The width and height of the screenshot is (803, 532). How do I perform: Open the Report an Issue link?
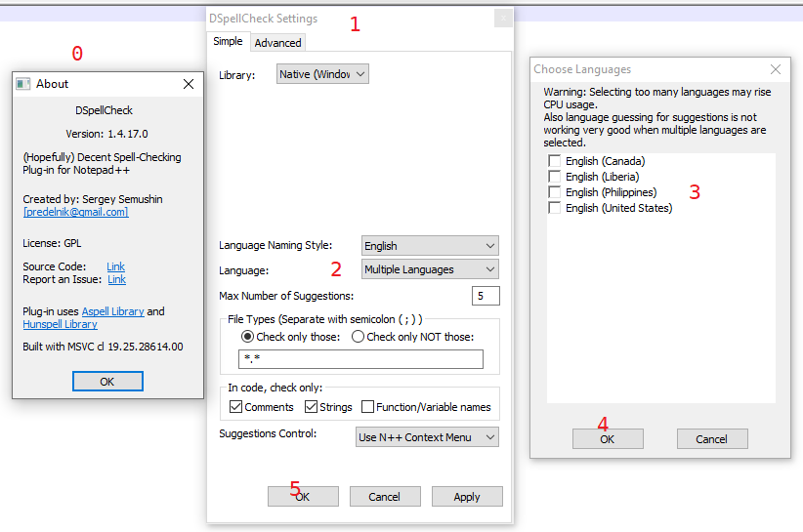[x=117, y=279]
